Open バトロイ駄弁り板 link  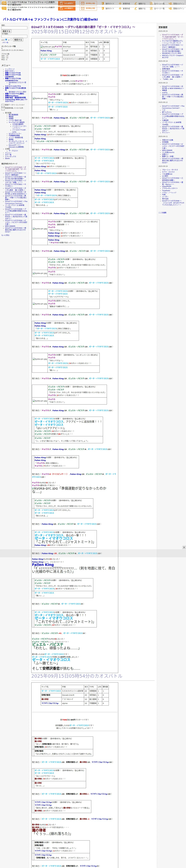pos(15,120)
